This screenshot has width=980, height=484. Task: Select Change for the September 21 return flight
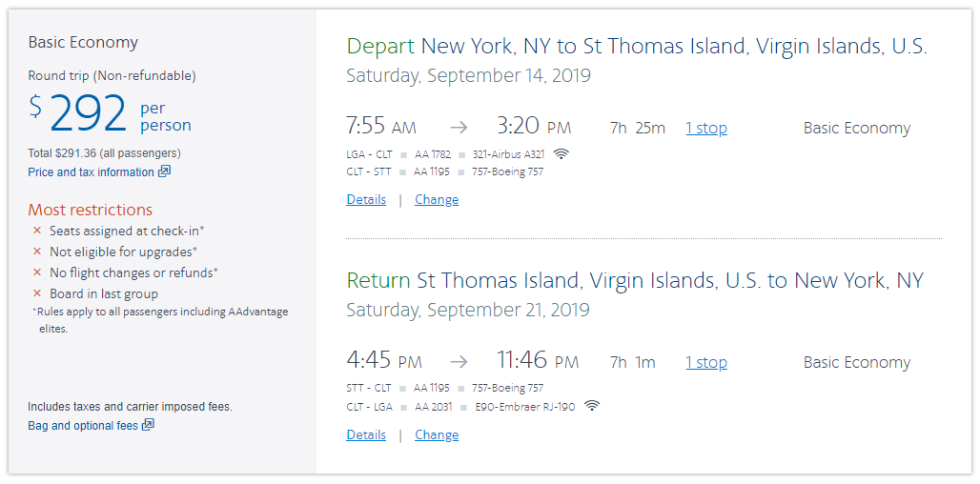(437, 434)
